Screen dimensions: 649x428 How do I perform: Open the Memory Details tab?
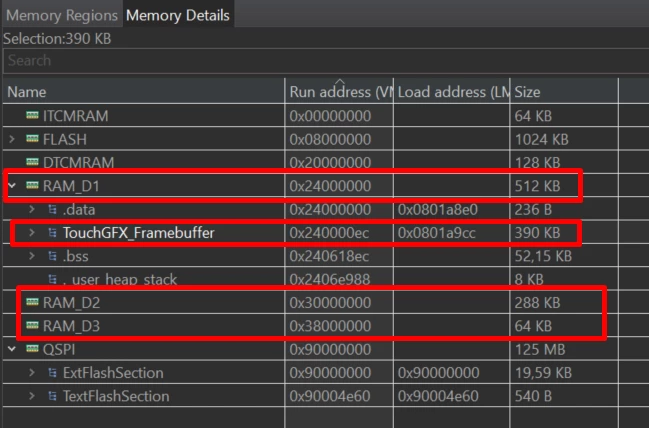[178, 15]
